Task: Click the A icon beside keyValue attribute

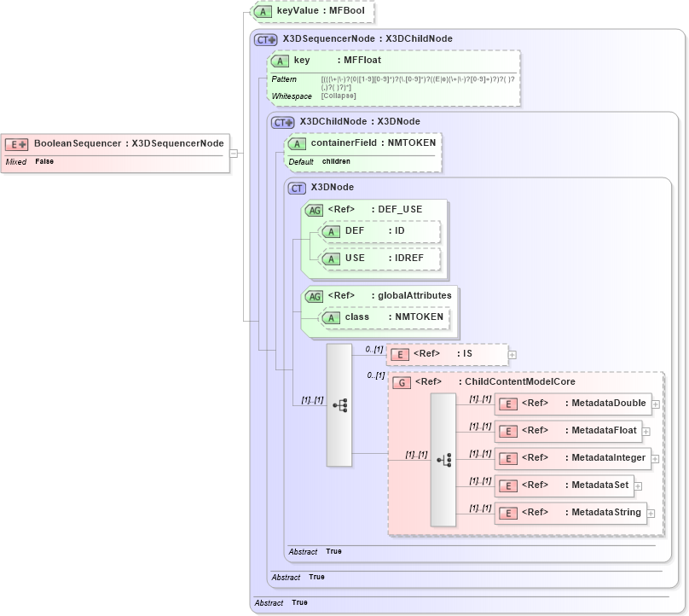Action: (x=263, y=11)
